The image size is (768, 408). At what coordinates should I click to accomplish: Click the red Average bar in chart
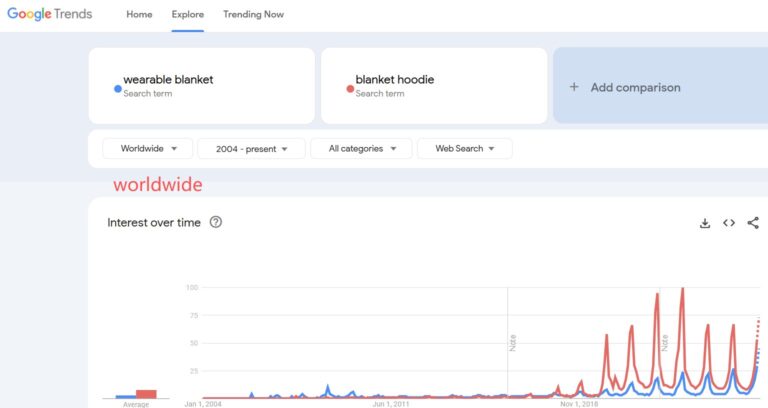tap(146, 393)
